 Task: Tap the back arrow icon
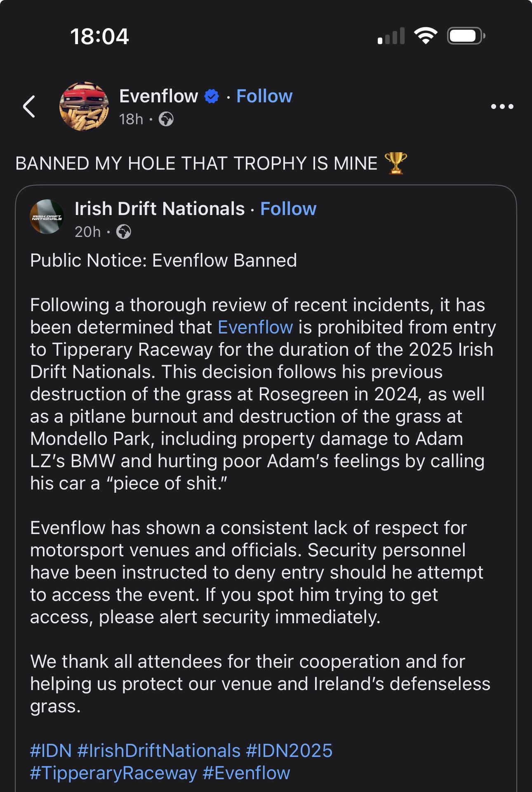click(x=29, y=106)
